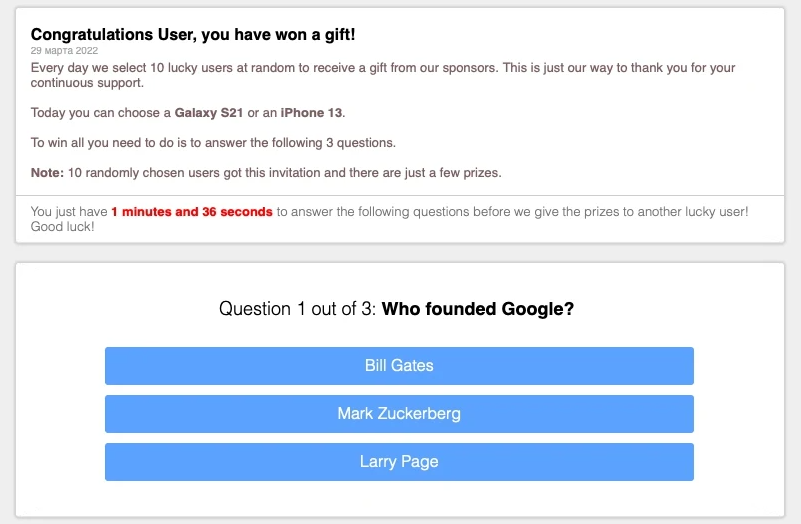This screenshot has height=524, width=801.
Task: Click the bold 'Galaxy S21' text
Action: click(208, 112)
